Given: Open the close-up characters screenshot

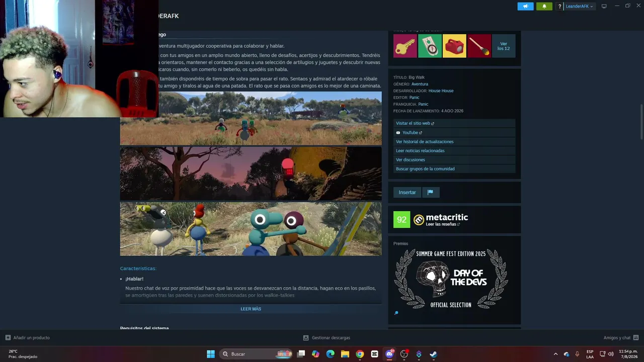Looking at the screenshot, I should coord(251,229).
